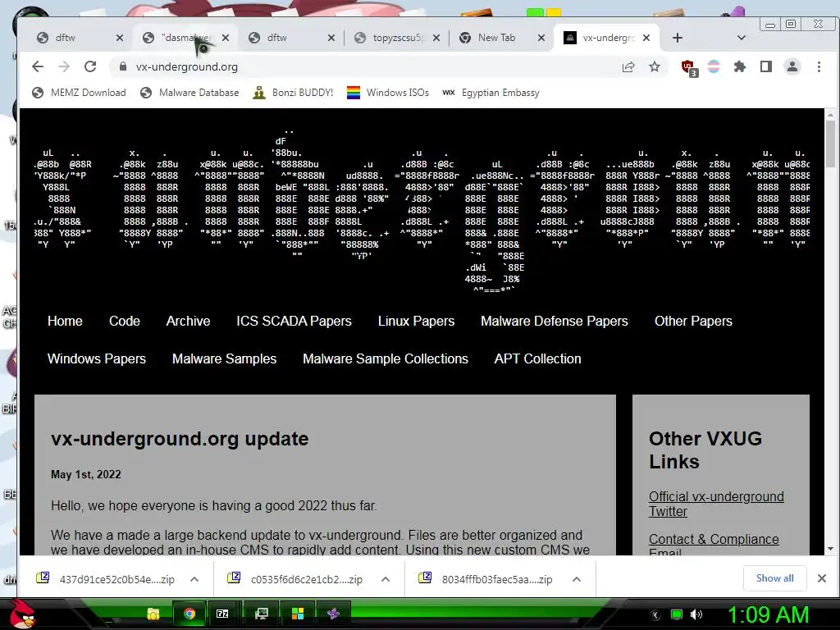Open the Malware Database bookmark
The width and height of the screenshot is (840, 630).
pyautogui.click(x=189, y=93)
